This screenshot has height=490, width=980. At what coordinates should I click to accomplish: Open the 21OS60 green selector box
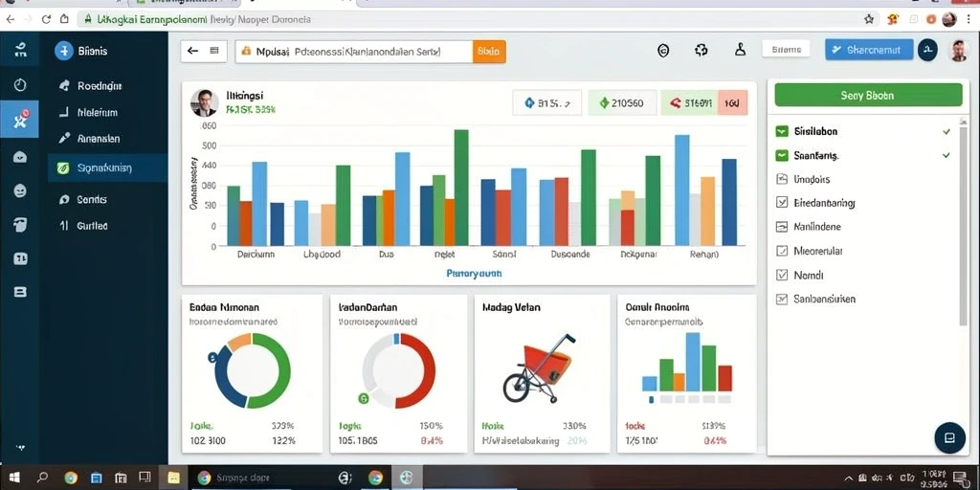pos(622,103)
